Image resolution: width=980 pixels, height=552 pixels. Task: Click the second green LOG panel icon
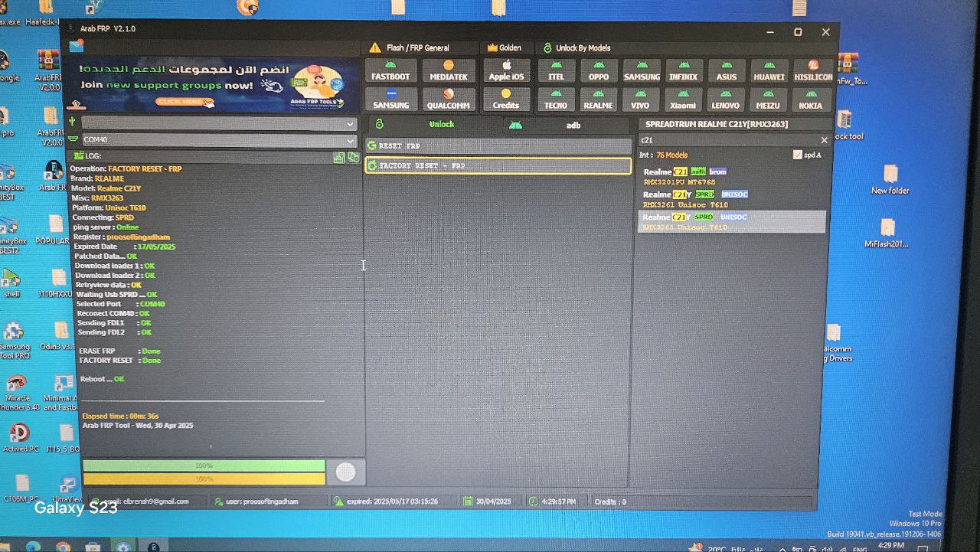click(353, 157)
